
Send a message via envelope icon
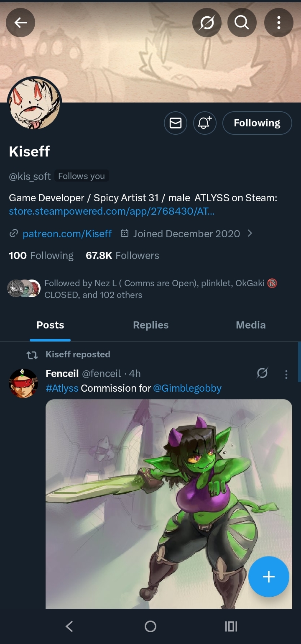175,123
